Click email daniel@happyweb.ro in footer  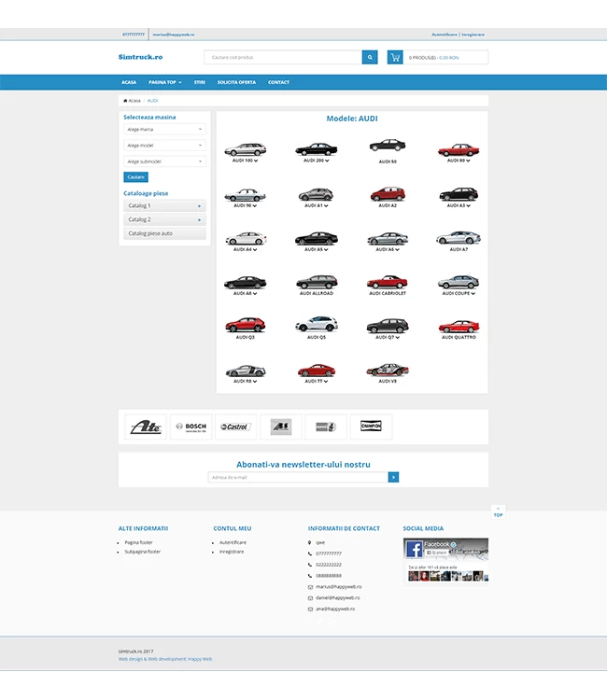pyautogui.click(x=338, y=597)
